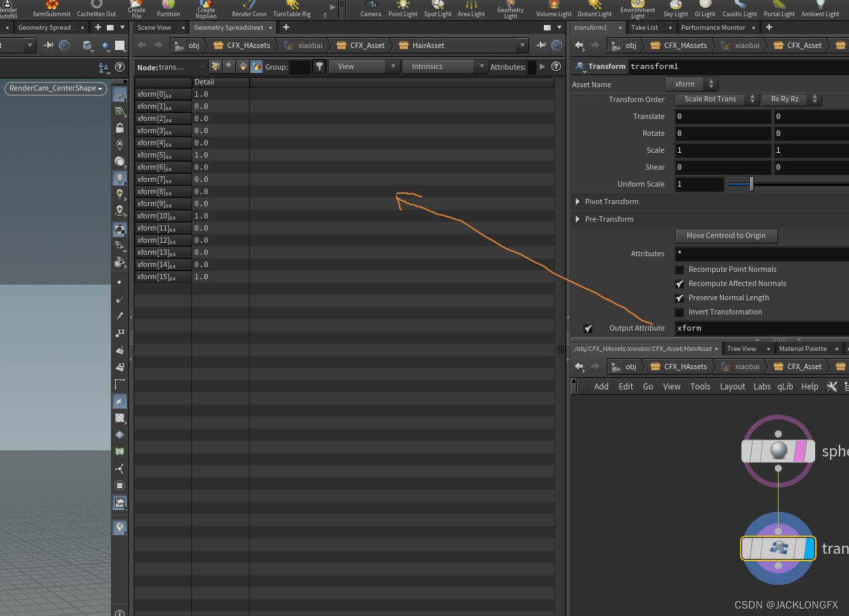Enable Recompute Point Normals checkbox

680,269
